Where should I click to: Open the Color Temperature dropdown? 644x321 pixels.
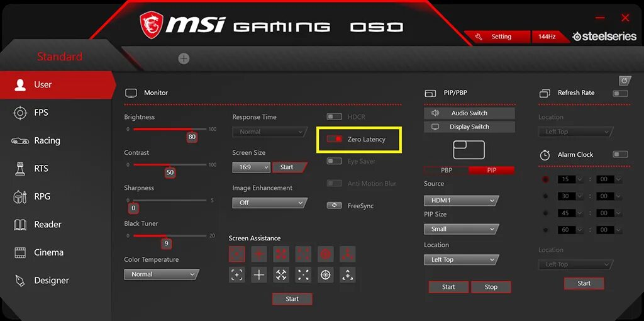162,274
